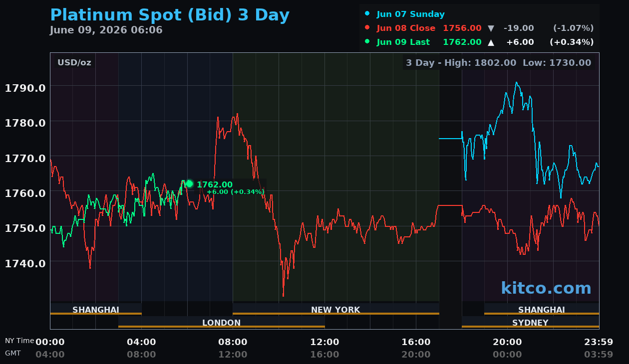Select the Jun 08 Close label
Viewport: 629px width, 364px height.
[x=406, y=28]
